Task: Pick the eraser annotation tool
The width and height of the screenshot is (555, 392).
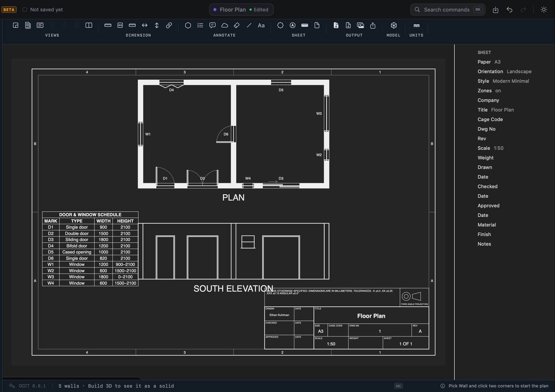Action: tap(237, 25)
